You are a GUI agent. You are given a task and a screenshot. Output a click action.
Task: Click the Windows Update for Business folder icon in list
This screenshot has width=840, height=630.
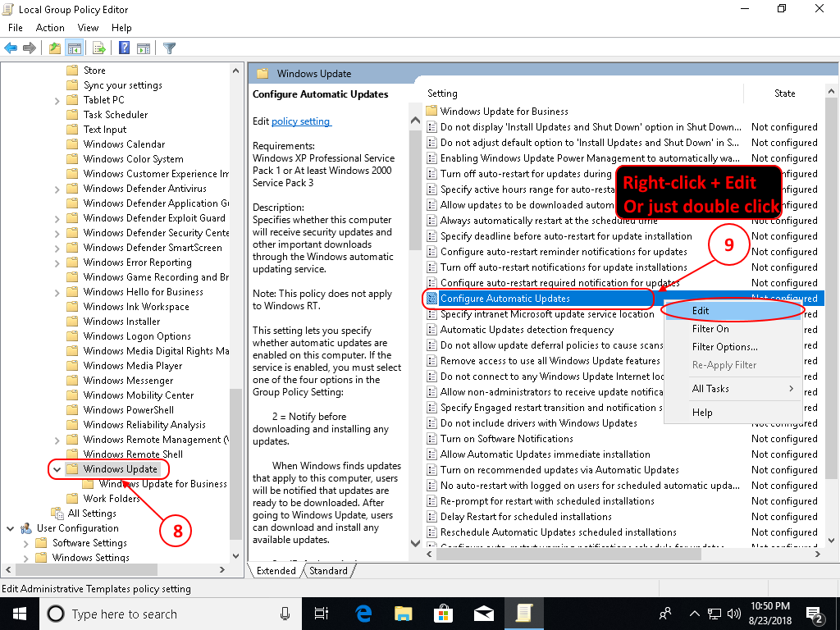pyautogui.click(x=431, y=111)
